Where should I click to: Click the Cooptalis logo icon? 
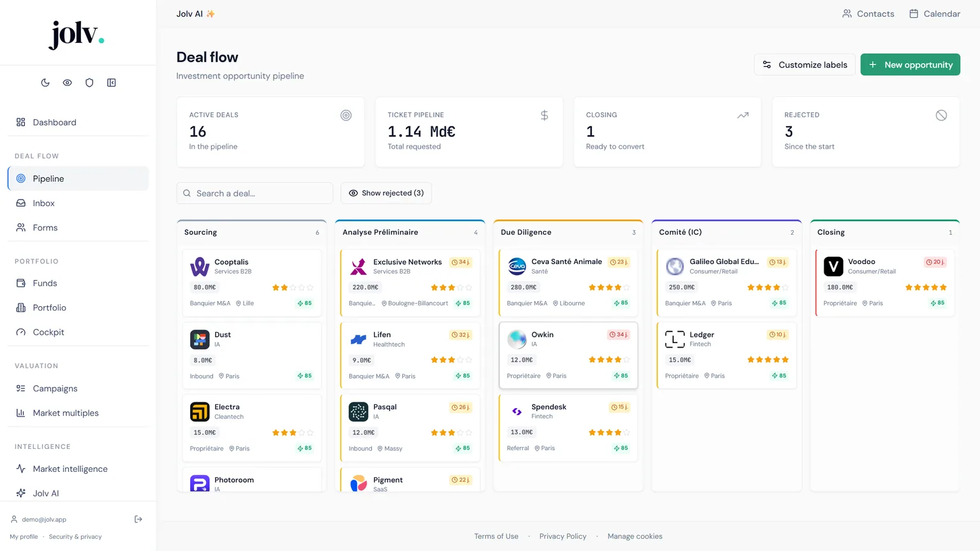(x=200, y=267)
